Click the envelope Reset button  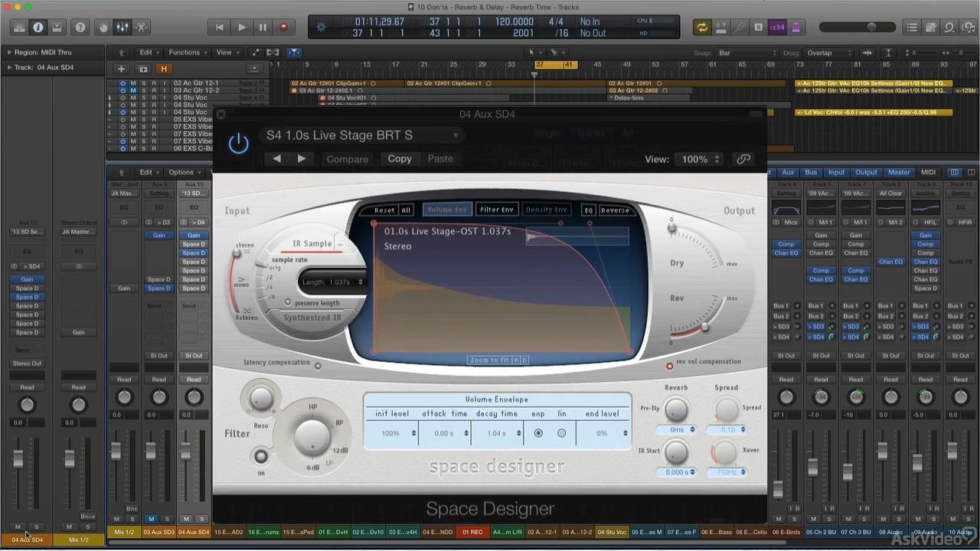(384, 210)
